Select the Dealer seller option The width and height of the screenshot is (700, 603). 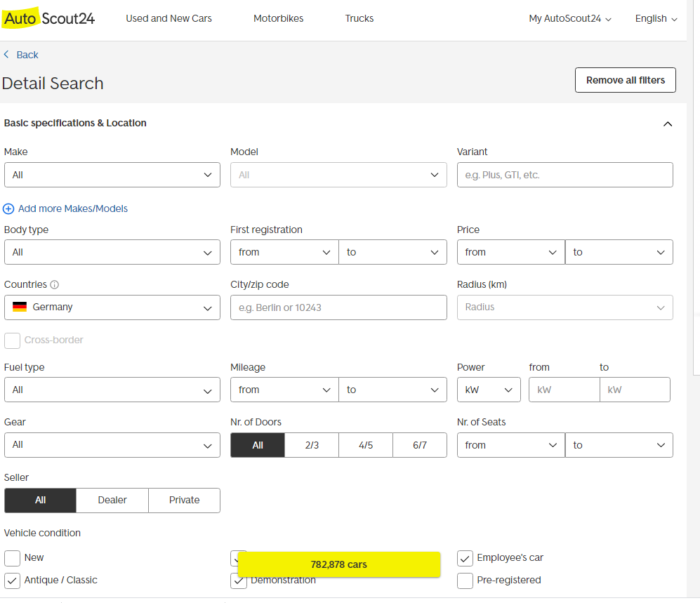[x=112, y=500]
